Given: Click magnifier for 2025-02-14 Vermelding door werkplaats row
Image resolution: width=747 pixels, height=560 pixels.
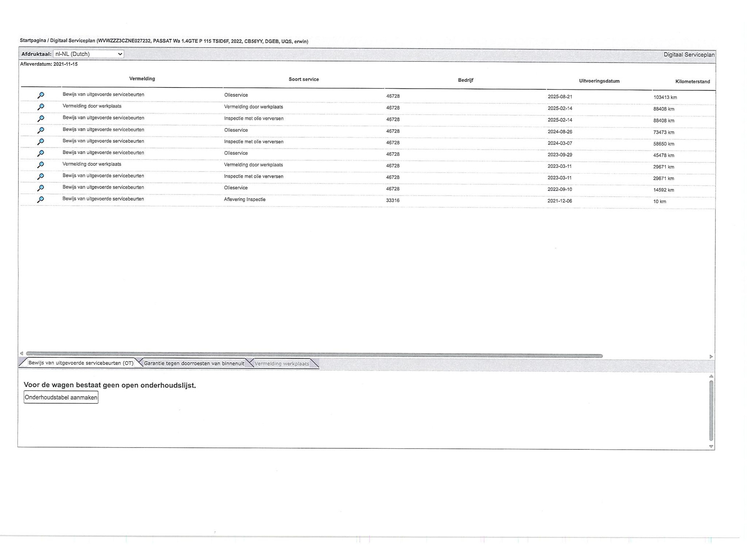Looking at the screenshot, I should pyautogui.click(x=40, y=107).
